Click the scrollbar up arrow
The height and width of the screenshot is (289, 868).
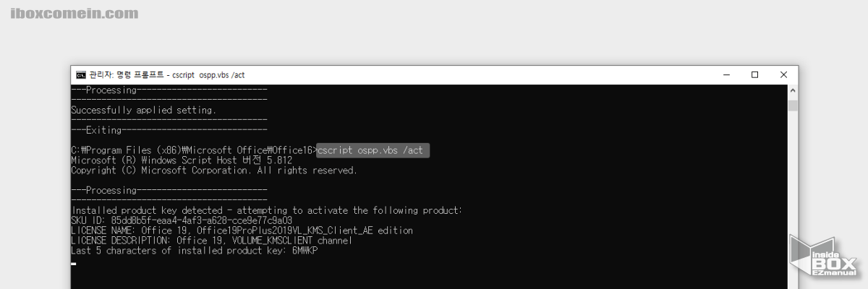coord(793,91)
